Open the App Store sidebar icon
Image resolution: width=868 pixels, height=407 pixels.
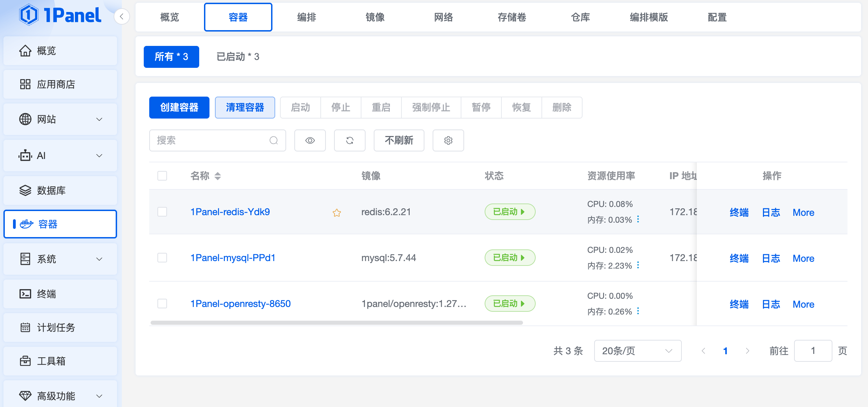pyautogui.click(x=25, y=84)
